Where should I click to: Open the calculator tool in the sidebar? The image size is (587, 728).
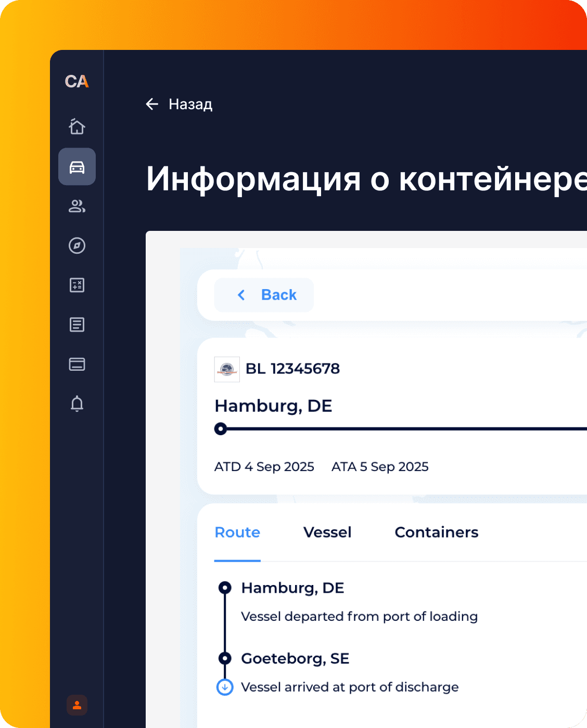(76, 285)
